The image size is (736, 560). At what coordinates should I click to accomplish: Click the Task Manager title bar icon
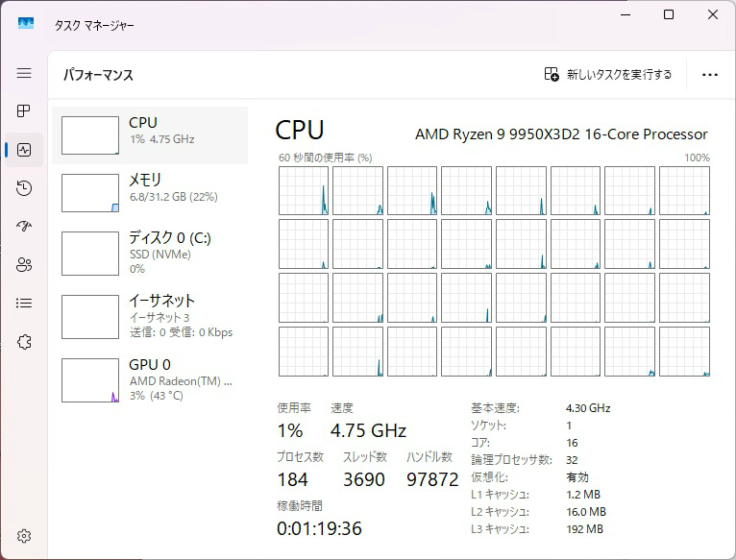click(x=26, y=23)
